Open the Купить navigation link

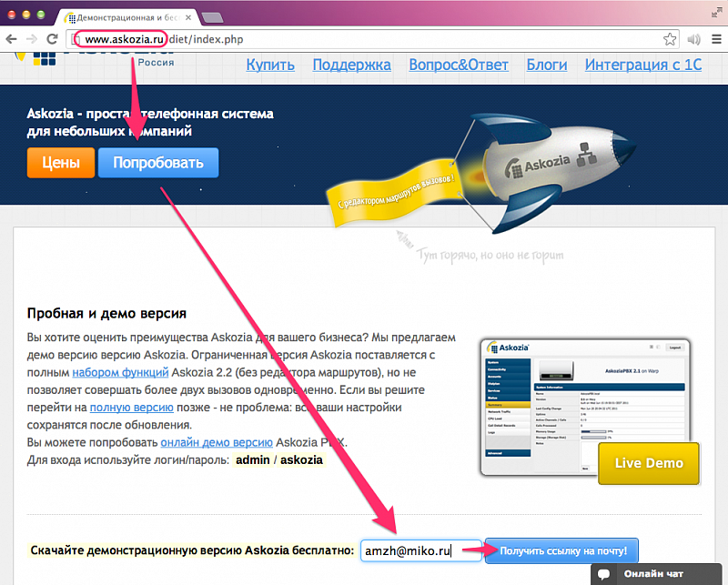coord(270,65)
